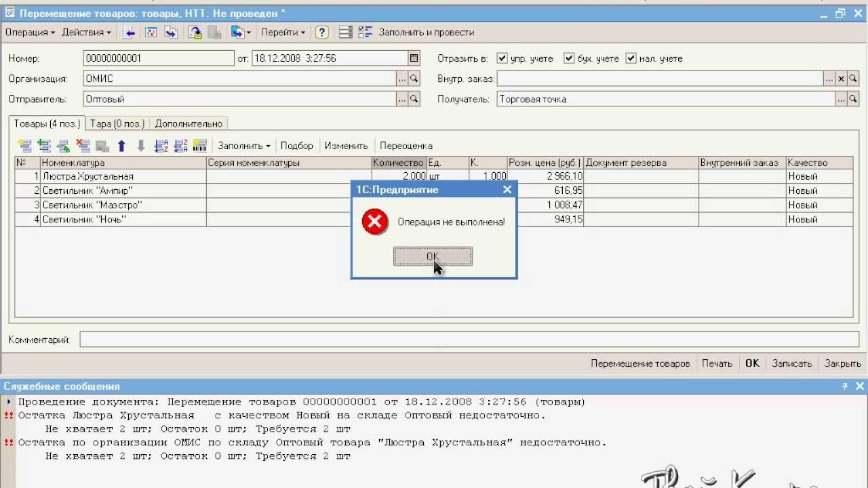Open the Операция dropdown menu
Image resolution: width=868 pixels, height=488 pixels.
tap(30, 33)
